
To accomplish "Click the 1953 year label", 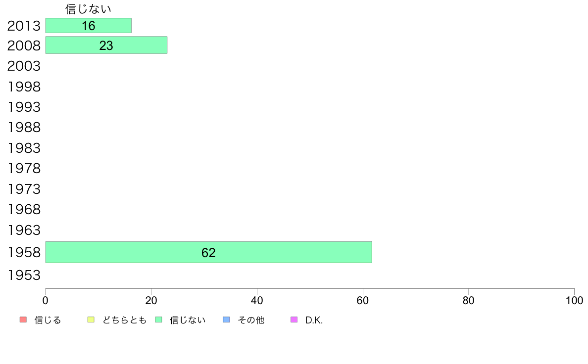I will [x=24, y=275].
